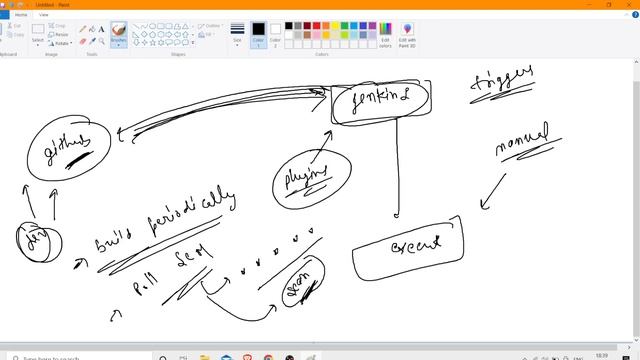Expand the Select dropdown arrow
The width and height of the screenshot is (640, 360).
(38, 45)
